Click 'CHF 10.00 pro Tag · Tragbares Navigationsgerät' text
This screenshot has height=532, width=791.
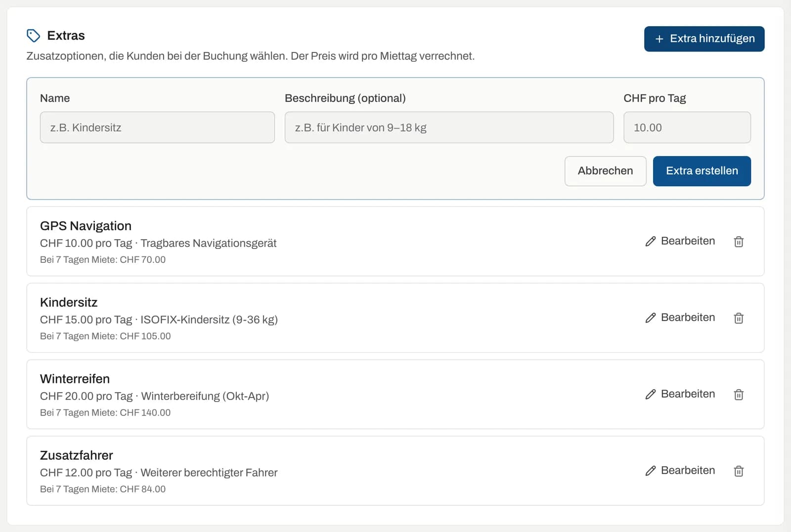click(x=158, y=244)
